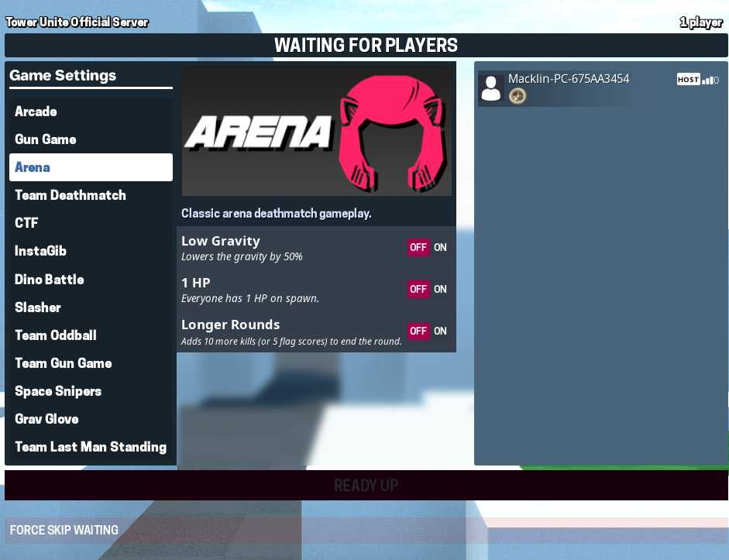Pick Team Gun Game mode
The height and width of the screenshot is (560, 729).
[91, 363]
